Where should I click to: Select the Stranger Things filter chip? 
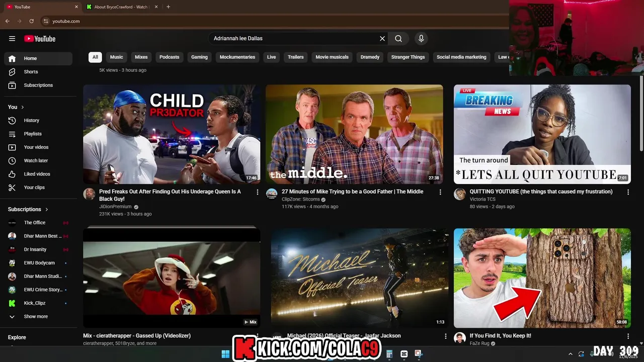[408, 57]
